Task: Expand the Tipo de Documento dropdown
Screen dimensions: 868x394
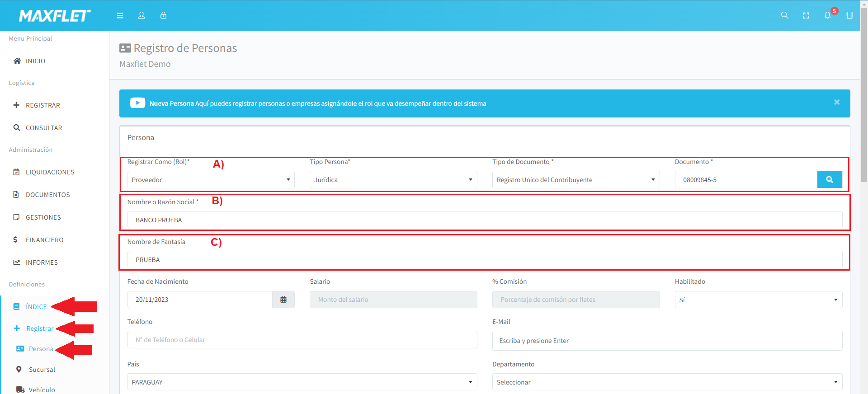Action: point(576,180)
